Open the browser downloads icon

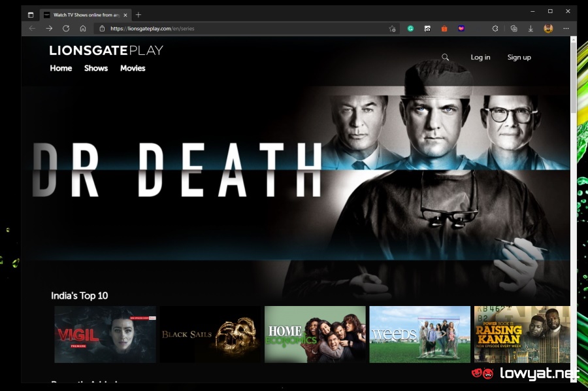531,29
